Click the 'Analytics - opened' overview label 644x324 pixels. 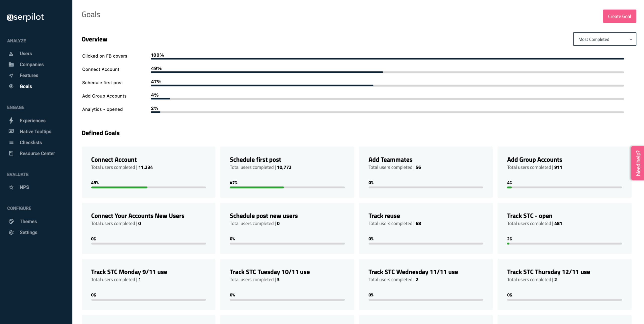point(102,109)
